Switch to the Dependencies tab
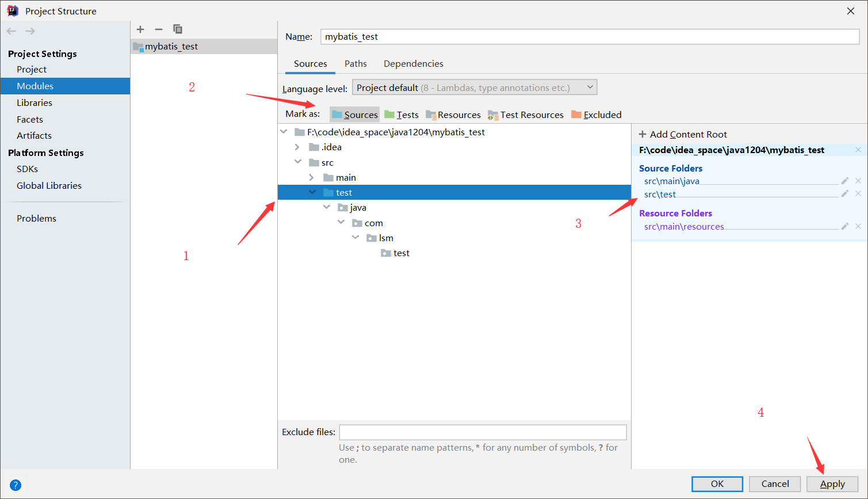This screenshot has height=499, width=868. (413, 63)
